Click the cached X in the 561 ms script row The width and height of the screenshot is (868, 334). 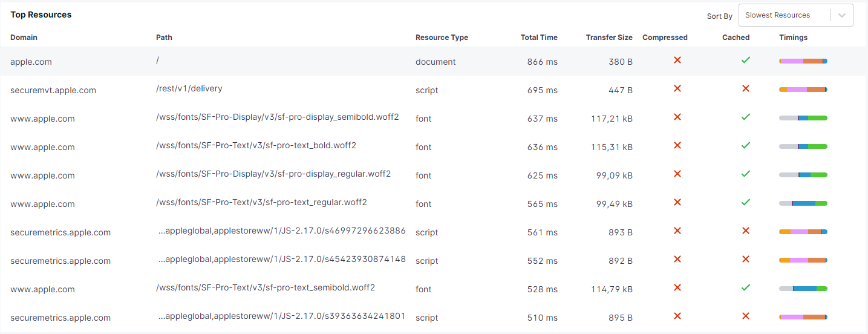[746, 231]
